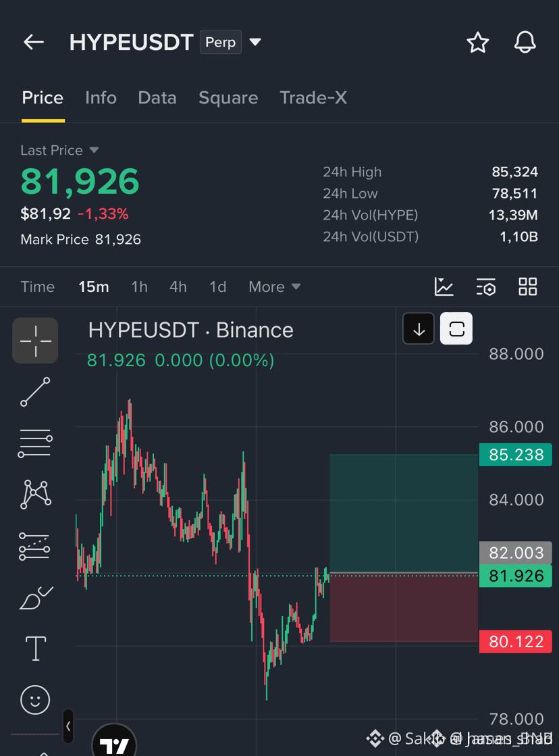
Task: Open the Trade-X tab
Action: click(313, 98)
